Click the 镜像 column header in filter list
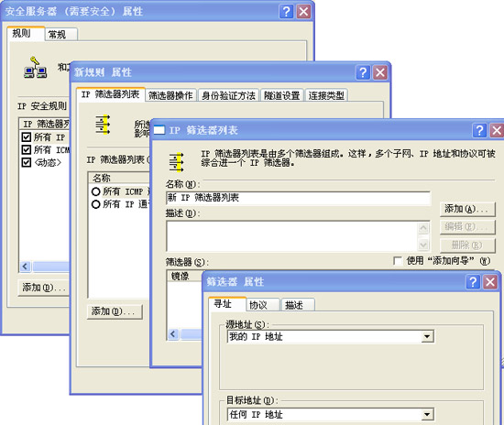 point(185,277)
